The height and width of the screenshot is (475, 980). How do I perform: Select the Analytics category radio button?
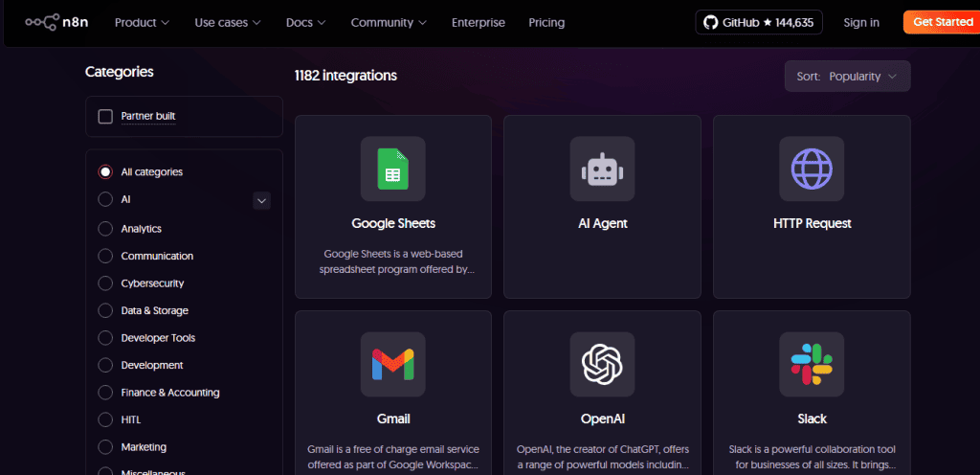pos(105,229)
